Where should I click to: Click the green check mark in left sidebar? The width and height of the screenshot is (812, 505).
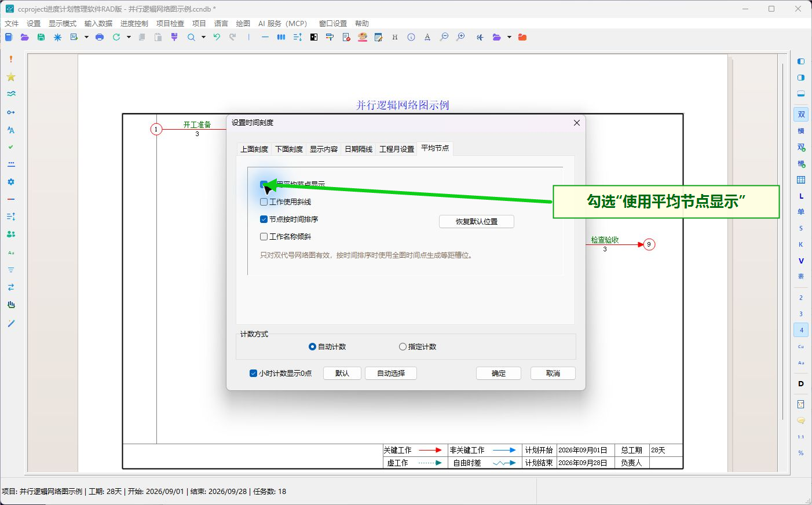point(11,147)
